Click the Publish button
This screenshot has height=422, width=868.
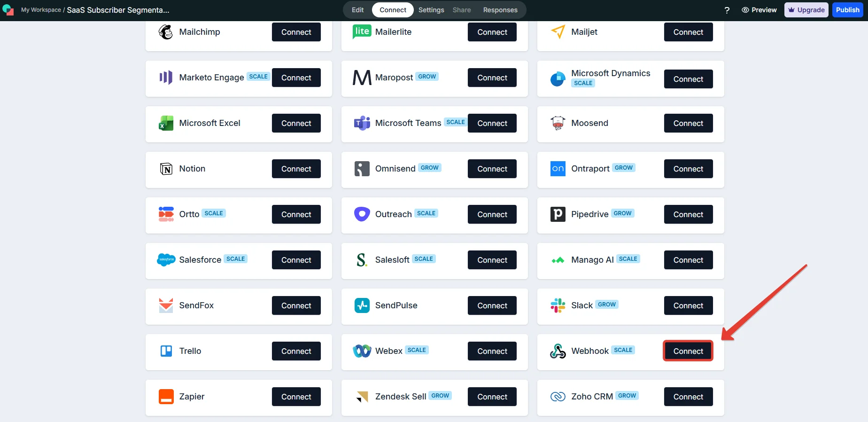[847, 10]
